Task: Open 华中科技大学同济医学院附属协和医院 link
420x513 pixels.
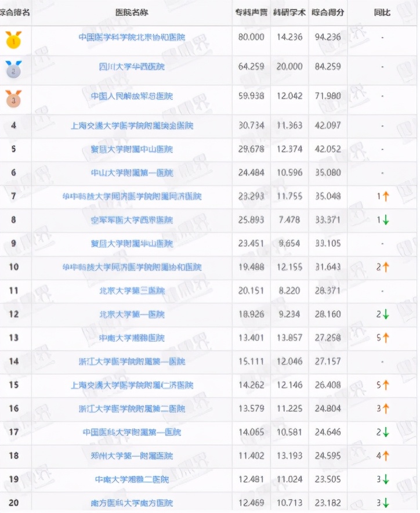Action: point(132,267)
